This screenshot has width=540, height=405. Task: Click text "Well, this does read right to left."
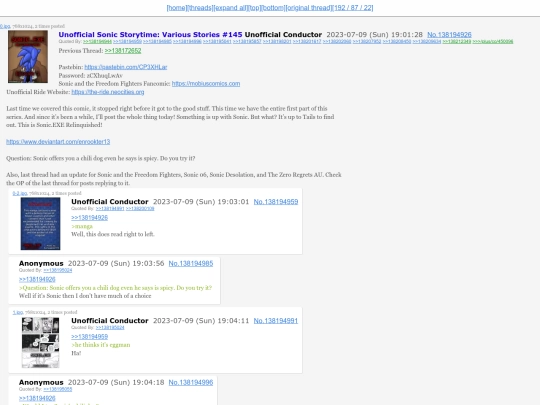click(x=113, y=234)
